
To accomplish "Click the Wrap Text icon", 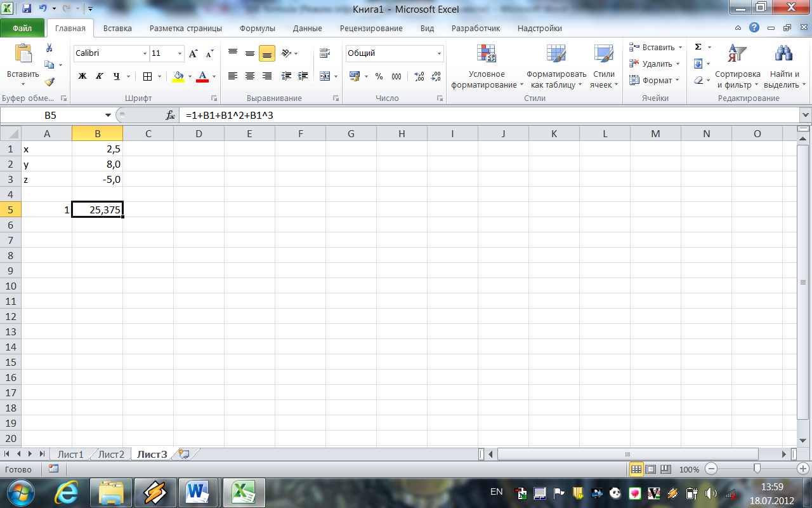I will [x=325, y=53].
